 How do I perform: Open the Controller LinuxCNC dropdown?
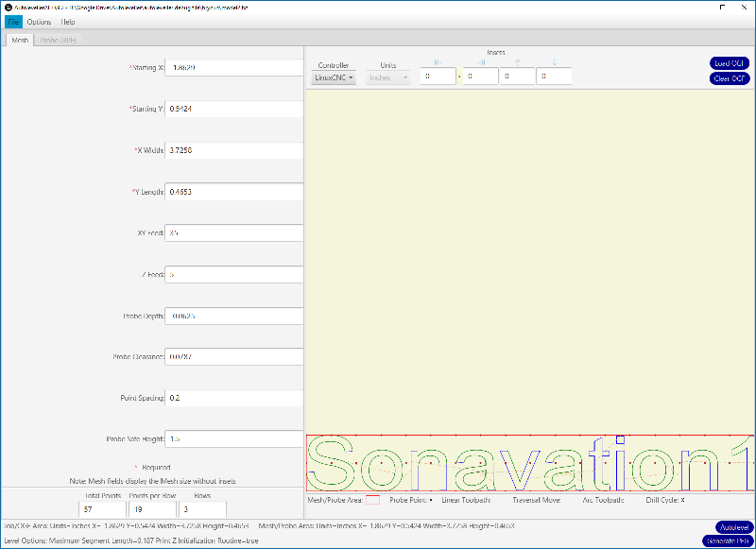point(334,77)
